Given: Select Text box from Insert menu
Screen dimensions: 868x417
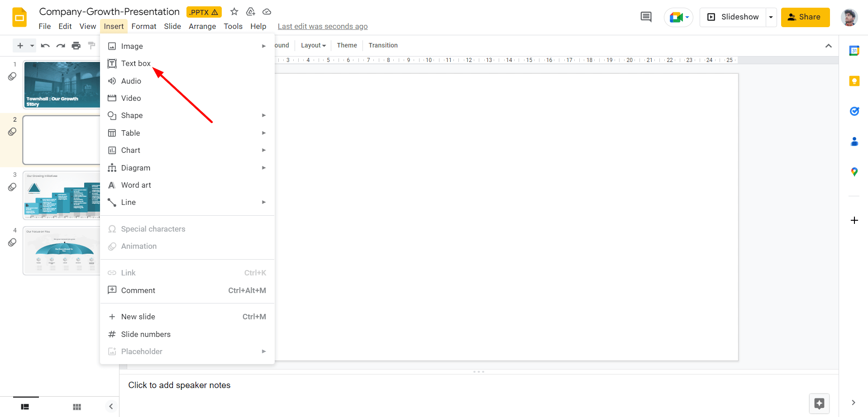Looking at the screenshot, I should point(136,63).
